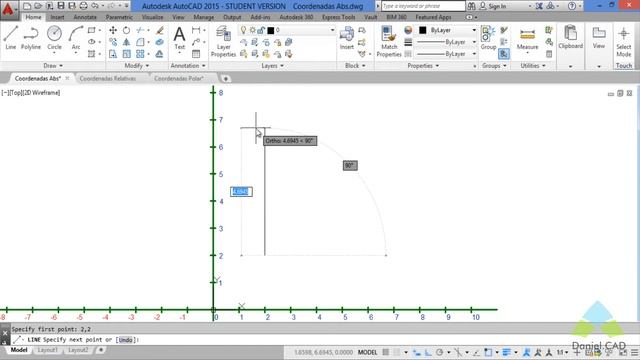Switch to Layout1 tab
Image resolution: width=640 pixels, height=360 pixels.
pos(47,350)
